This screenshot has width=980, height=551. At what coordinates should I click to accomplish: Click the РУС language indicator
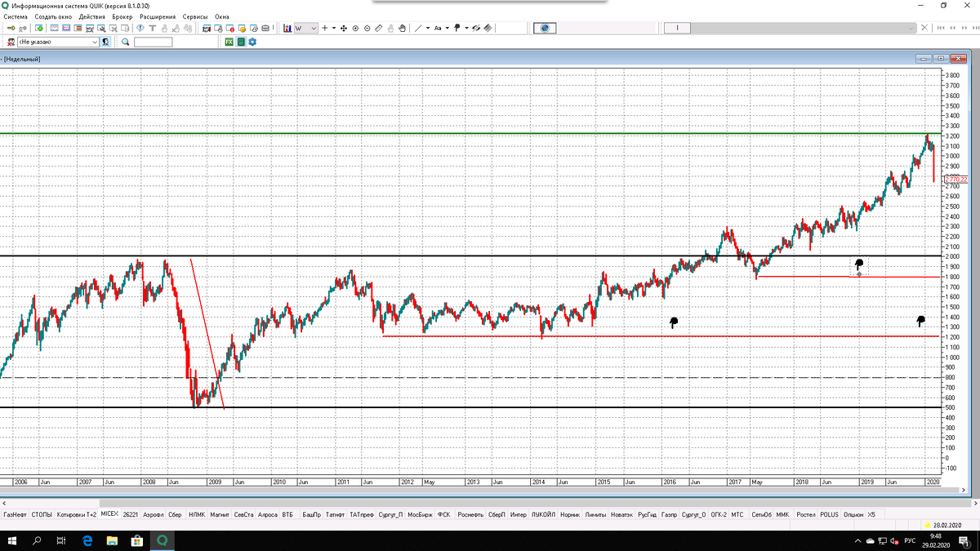910,540
